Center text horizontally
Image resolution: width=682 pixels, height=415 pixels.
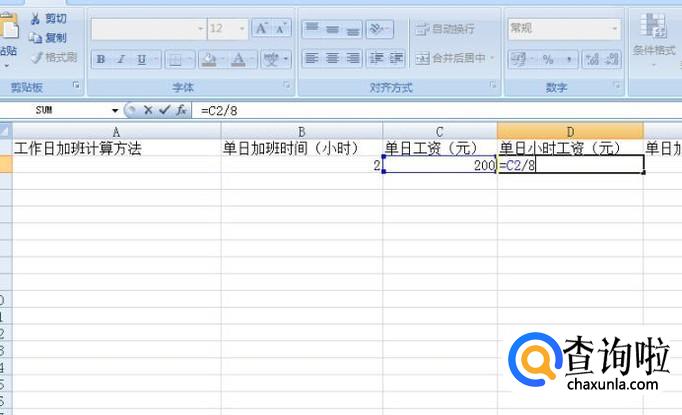point(332,58)
